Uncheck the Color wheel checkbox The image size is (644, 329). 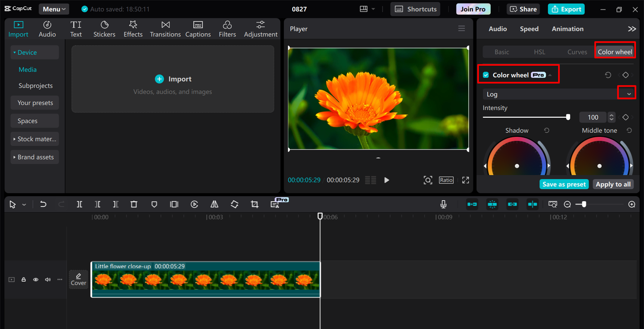486,75
